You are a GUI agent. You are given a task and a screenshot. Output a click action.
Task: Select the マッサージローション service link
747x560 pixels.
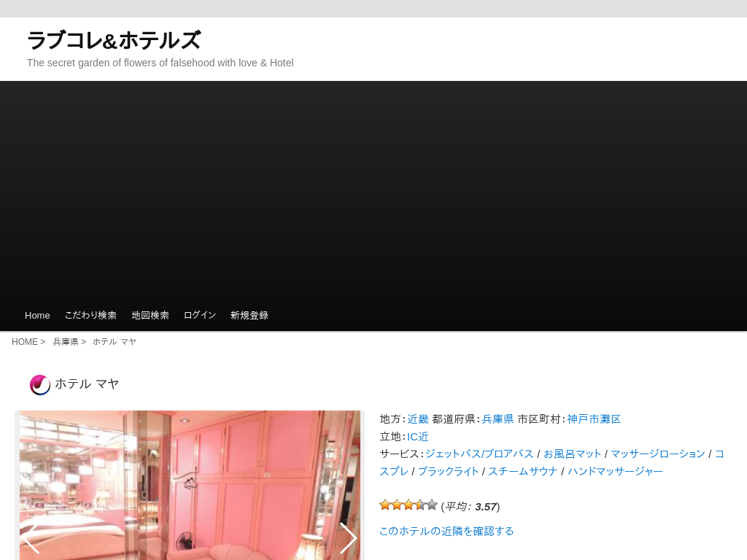(658, 454)
